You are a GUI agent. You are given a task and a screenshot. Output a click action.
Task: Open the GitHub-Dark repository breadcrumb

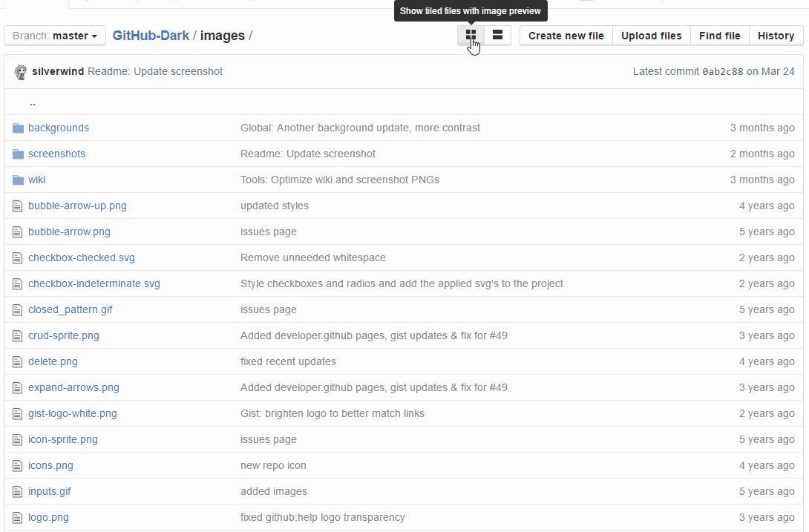click(151, 35)
